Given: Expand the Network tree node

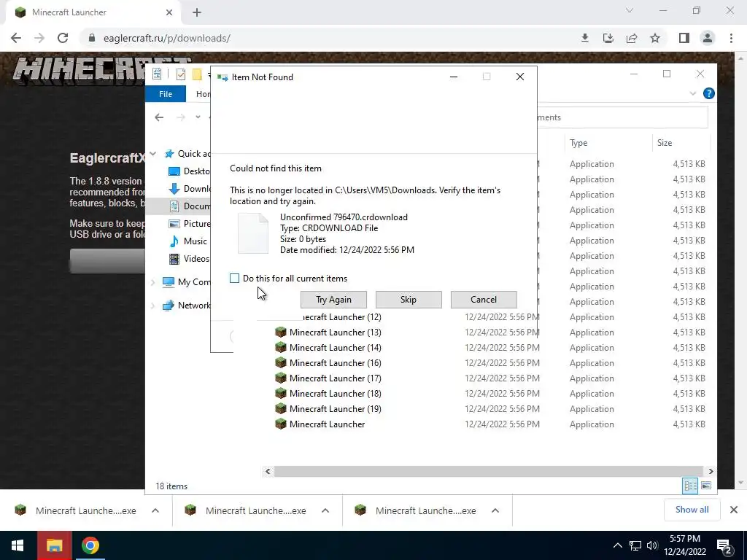Looking at the screenshot, I should pos(153,306).
